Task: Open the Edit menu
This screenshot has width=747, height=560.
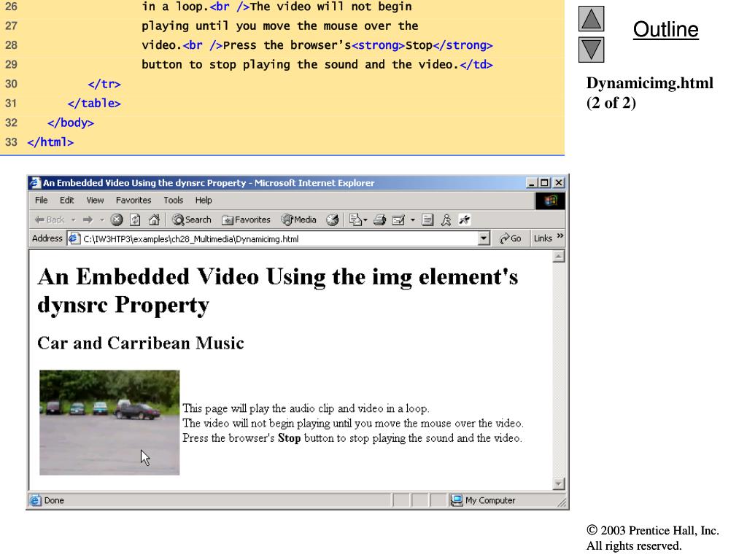Action: [x=66, y=201]
